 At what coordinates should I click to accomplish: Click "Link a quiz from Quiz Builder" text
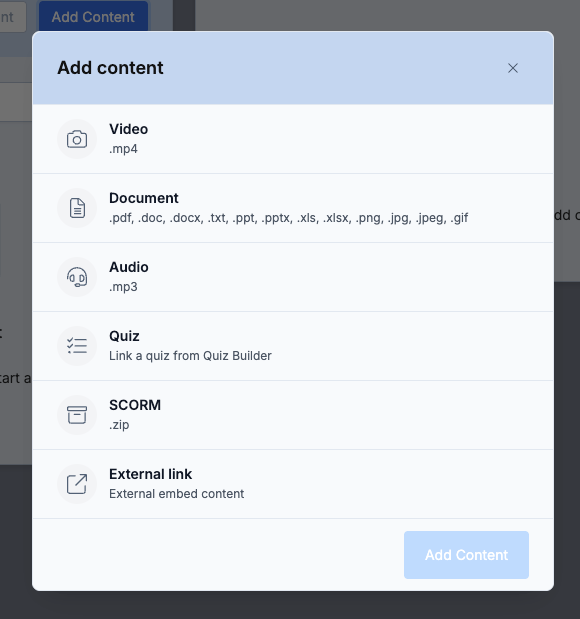tap(190, 356)
